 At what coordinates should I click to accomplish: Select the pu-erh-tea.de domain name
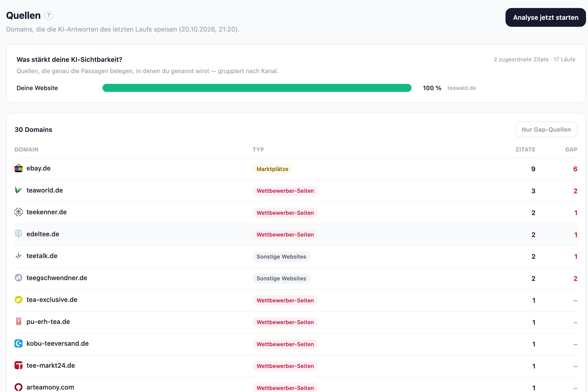pyautogui.click(x=48, y=322)
